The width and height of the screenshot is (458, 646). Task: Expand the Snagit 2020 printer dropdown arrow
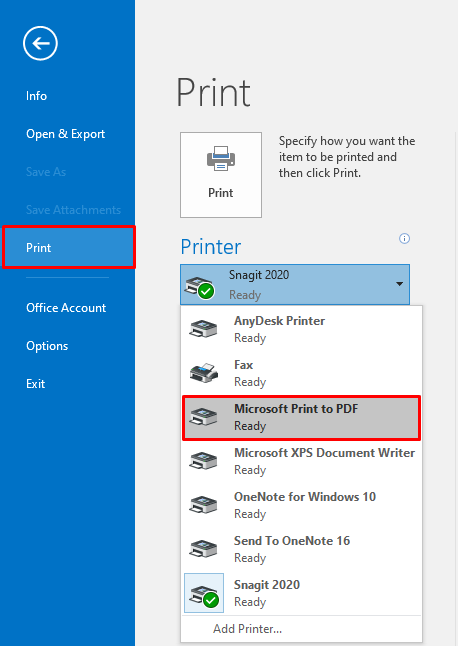tap(399, 284)
